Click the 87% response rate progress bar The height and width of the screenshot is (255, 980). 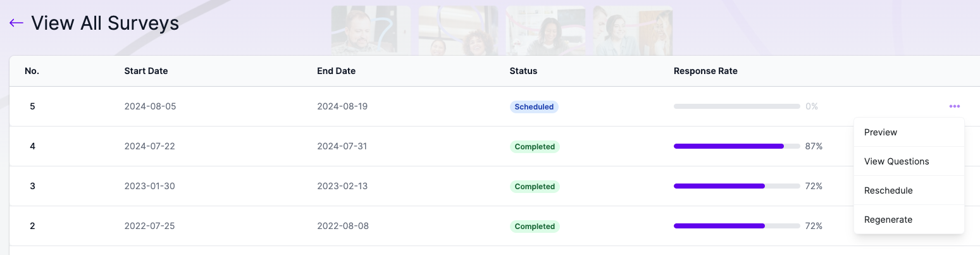coord(736,146)
